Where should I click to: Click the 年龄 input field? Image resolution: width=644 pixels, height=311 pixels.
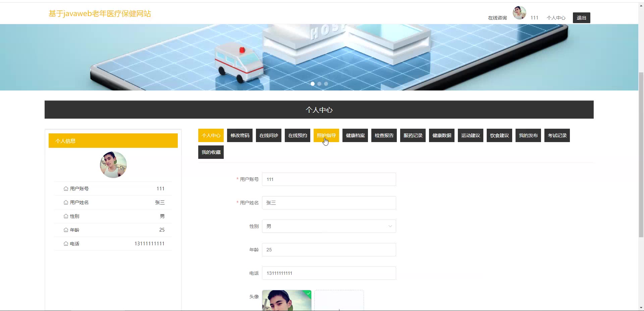pyautogui.click(x=329, y=250)
